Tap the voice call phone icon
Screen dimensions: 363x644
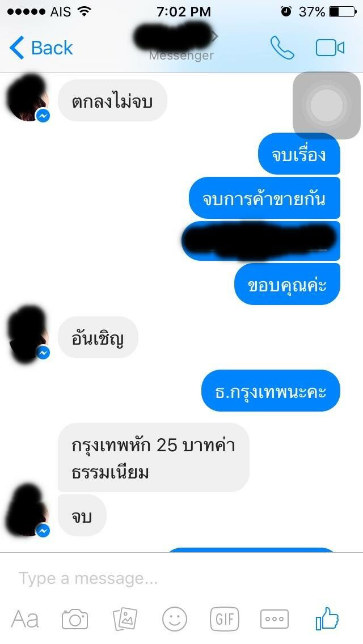(x=282, y=48)
